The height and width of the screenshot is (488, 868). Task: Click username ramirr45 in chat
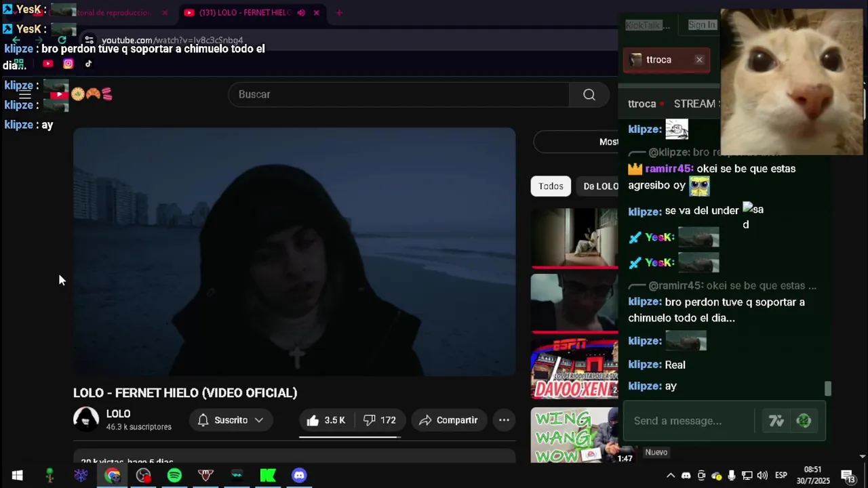point(669,169)
